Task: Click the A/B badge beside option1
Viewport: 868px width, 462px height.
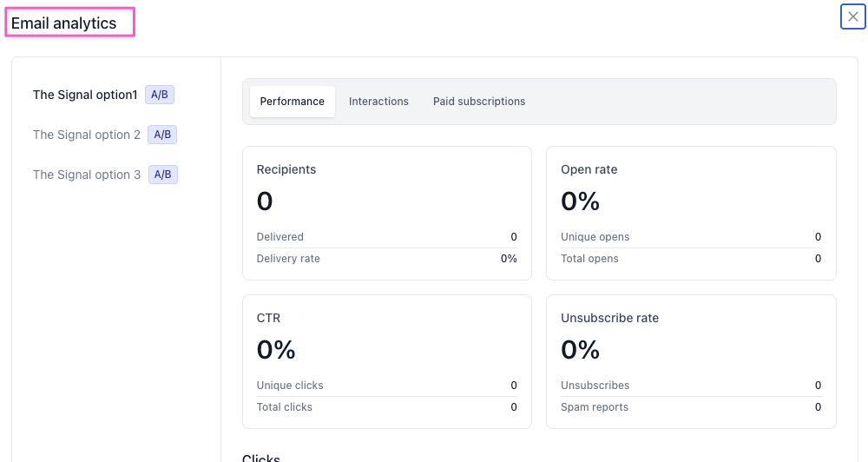Action: pos(160,95)
